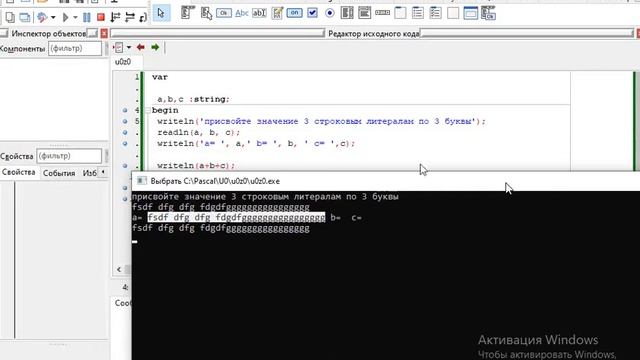This screenshot has width=640, height=360.
Task: Click the console prompt line 'присвойте значение'
Action: (x=265, y=197)
